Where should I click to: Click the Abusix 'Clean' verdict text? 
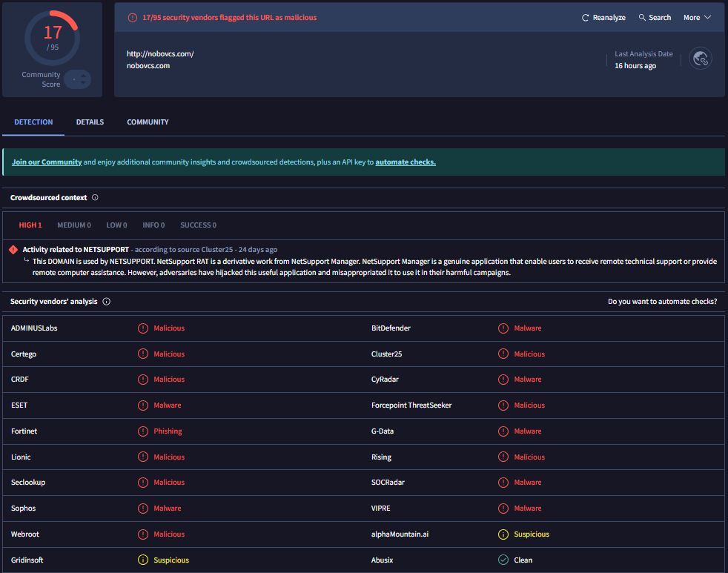(x=523, y=560)
